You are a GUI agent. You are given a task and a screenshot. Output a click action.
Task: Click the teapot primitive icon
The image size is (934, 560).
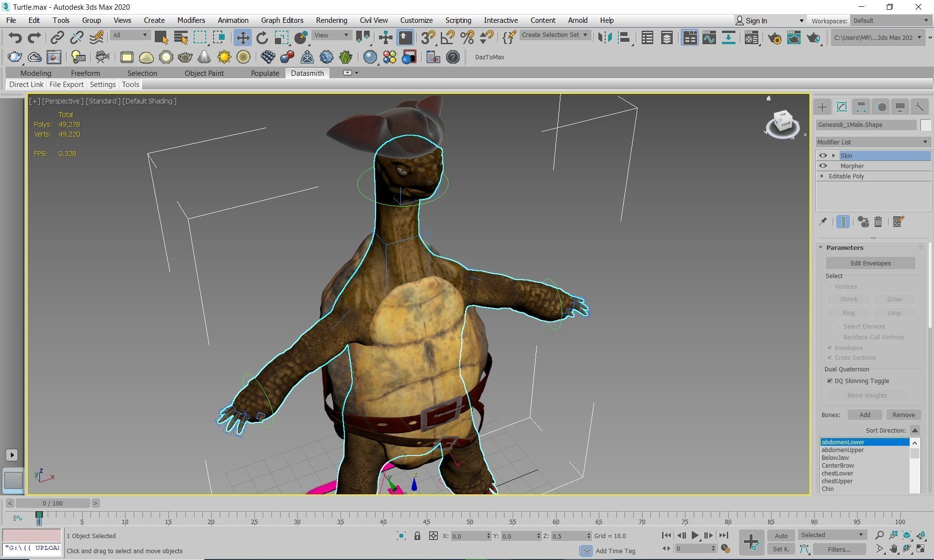[185, 57]
